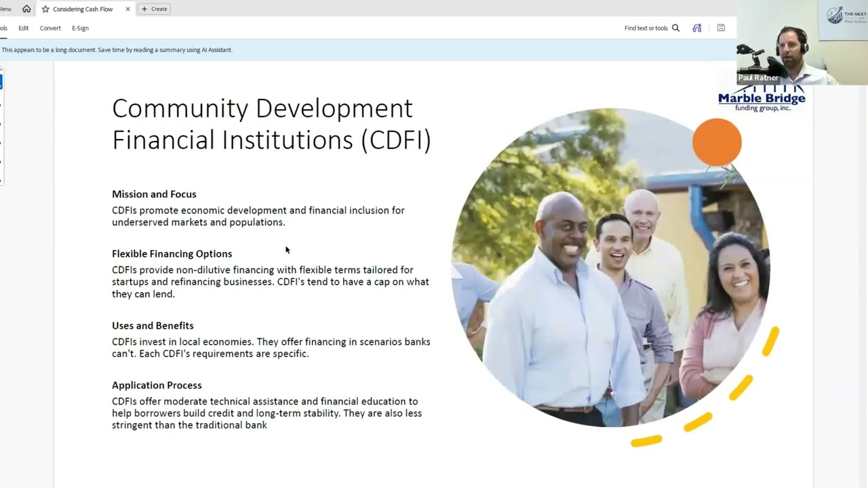Open the Convert tool tab

click(50, 28)
